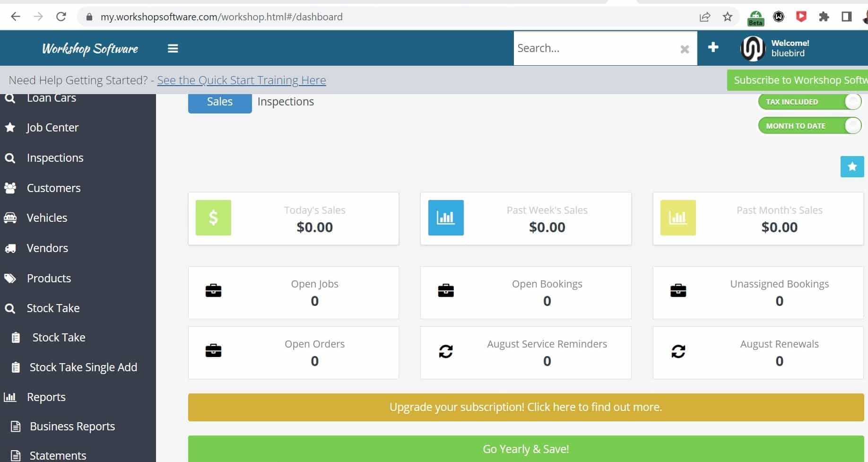The height and width of the screenshot is (462, 868).
Task: Click the Unassigned Bookings briefcase icon
Action: point(678,290)
